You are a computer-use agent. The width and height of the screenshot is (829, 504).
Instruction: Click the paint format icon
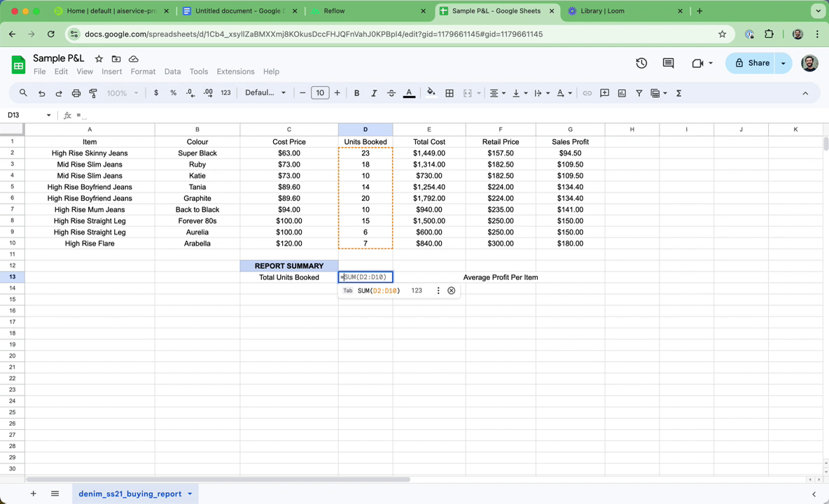(x=93, y=93)
